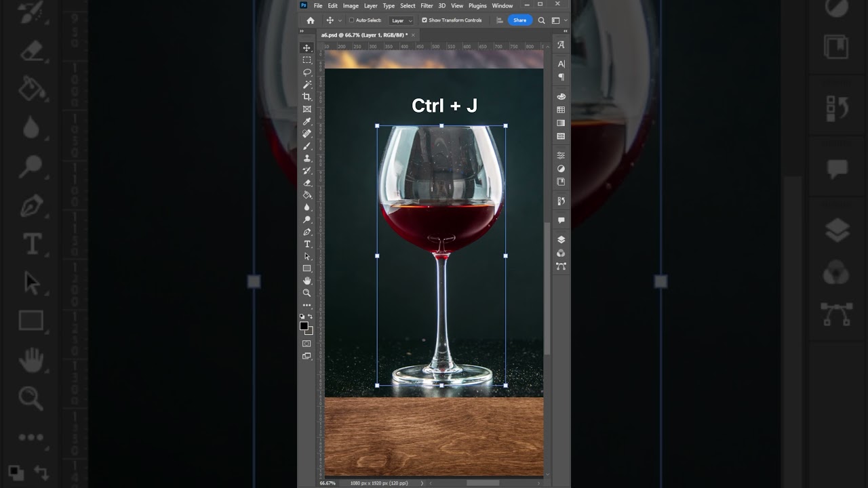Click the background color swatch
The width and height of the screenshot is (868, 488).
pos(310,331)
